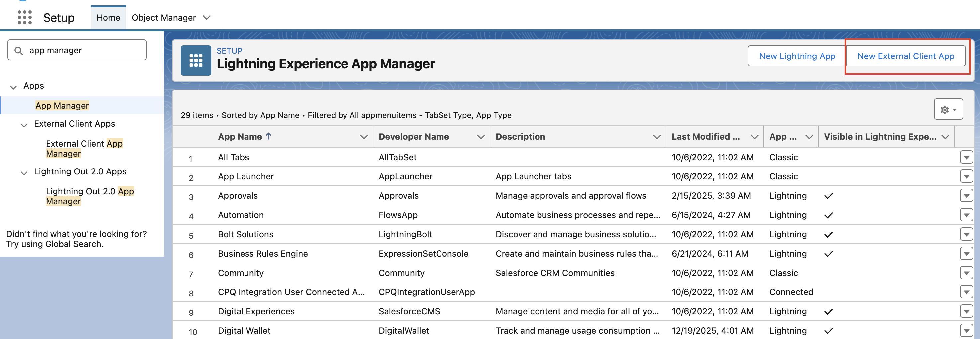Open row actions arrow for Approvals
The width and height of the screenshot is (980, 339).
tap(966, 195)
